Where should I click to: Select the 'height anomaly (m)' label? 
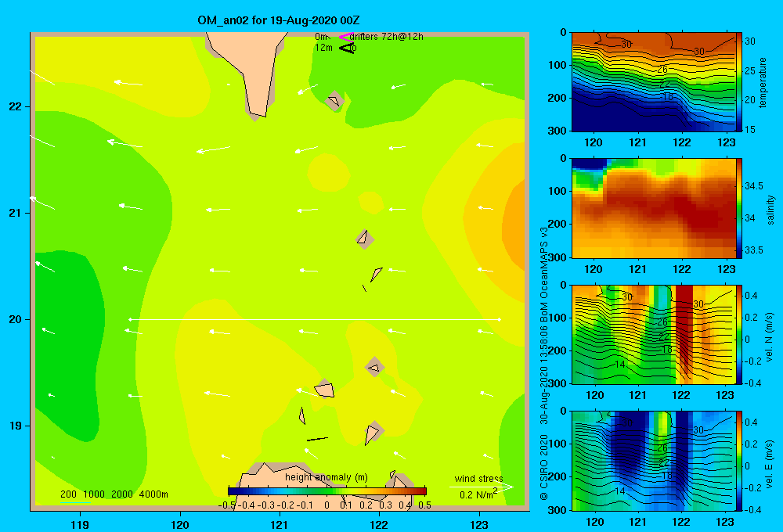coord(326,477)
